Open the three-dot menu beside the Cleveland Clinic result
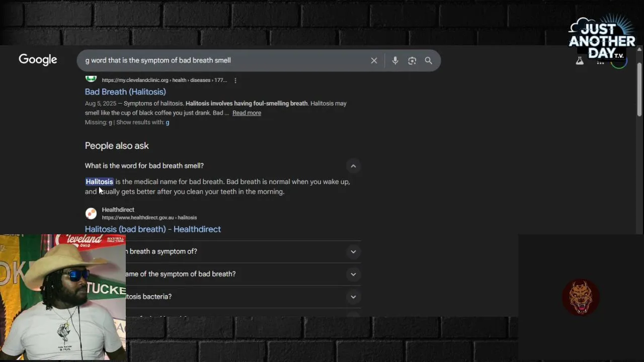The width and height of the screenshot is (644, 362). [235, 80]
